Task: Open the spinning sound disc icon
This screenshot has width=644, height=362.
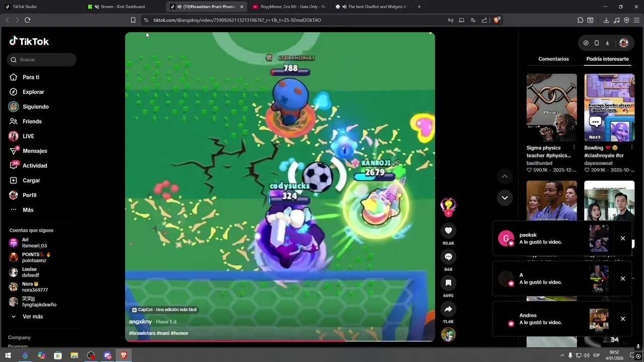Action: (448, 334)
